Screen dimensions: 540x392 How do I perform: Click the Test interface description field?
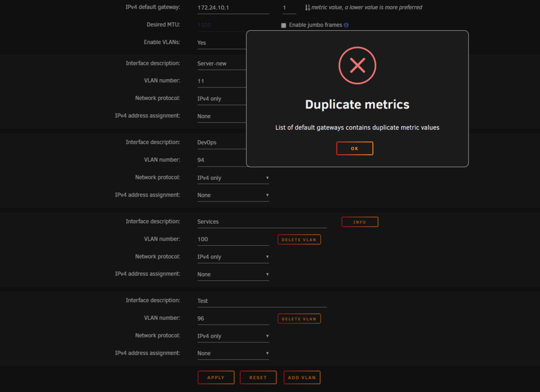262,301
